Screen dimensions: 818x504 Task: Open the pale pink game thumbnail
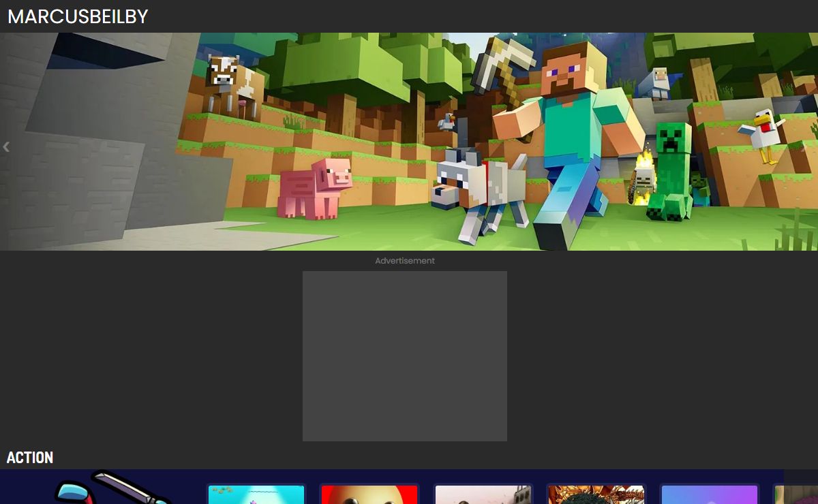click(x=483, y=494)
